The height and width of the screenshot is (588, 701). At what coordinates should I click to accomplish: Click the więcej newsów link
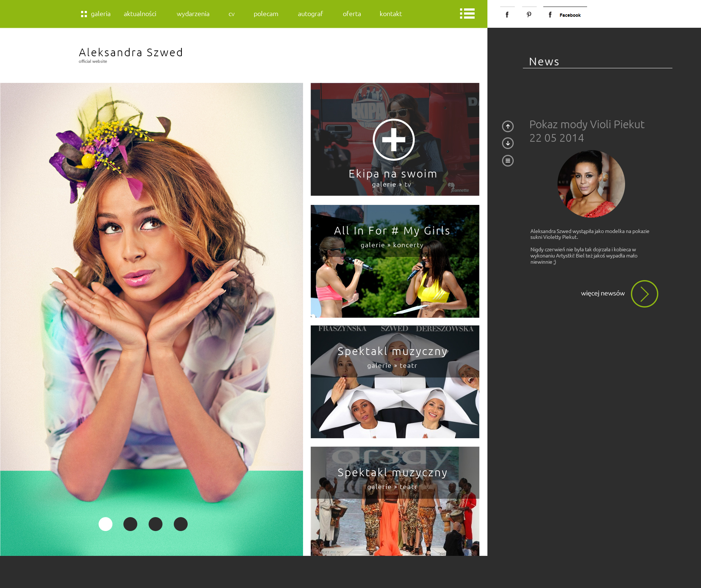[x=602, y=293]
